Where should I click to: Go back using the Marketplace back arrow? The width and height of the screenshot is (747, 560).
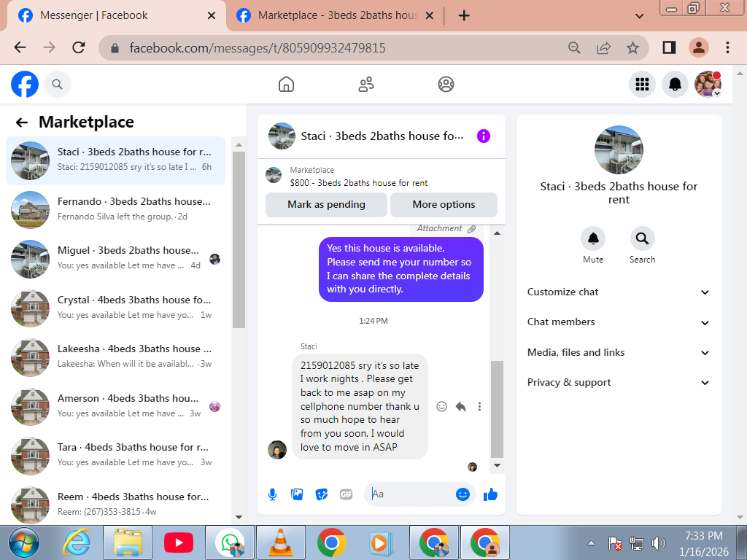(22, 122)
